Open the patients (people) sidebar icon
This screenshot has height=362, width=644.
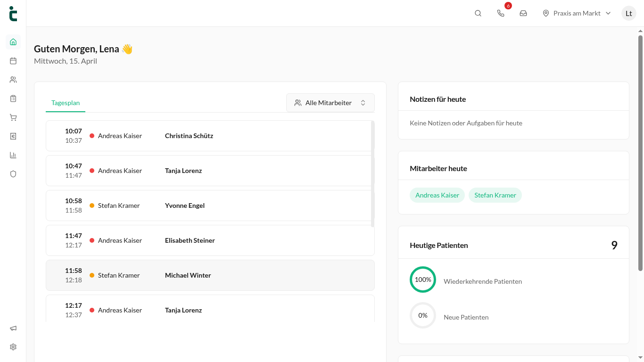[x=13, y=80]
